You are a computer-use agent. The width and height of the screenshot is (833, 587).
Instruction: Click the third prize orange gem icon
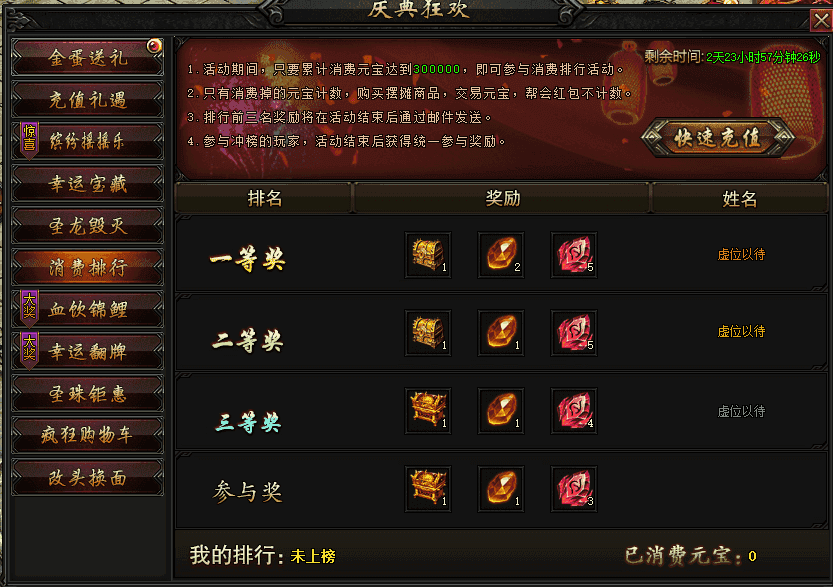[501, 411]
